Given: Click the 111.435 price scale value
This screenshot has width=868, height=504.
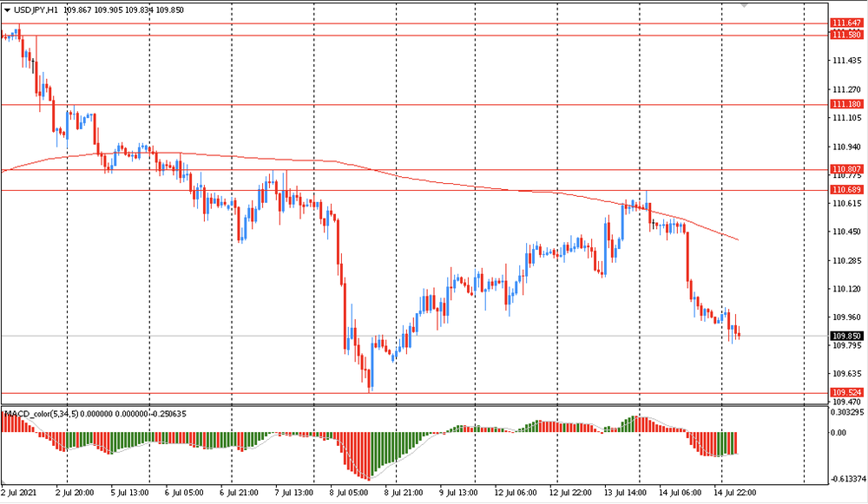Looking at the screenshot, I should (847, 61).
